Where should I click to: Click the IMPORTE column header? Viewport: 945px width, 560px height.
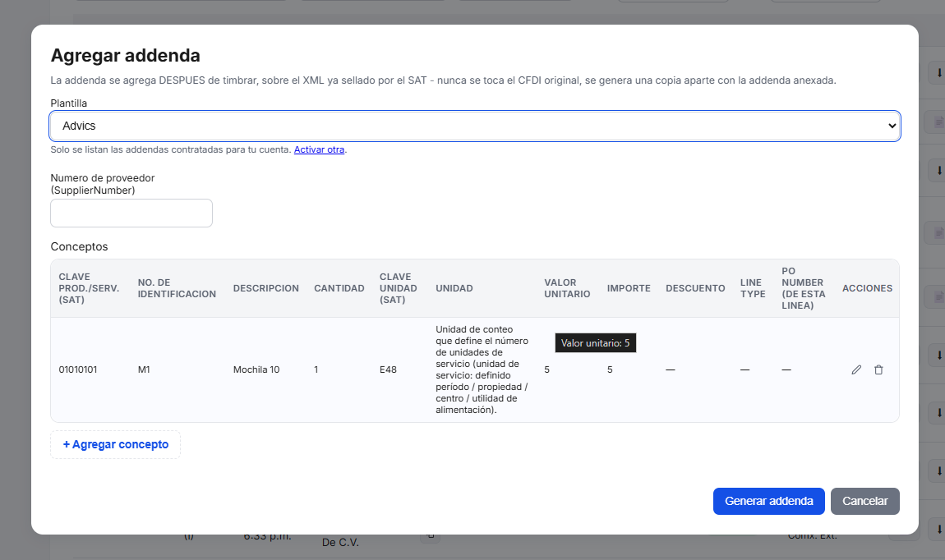(x=629, y=288)
